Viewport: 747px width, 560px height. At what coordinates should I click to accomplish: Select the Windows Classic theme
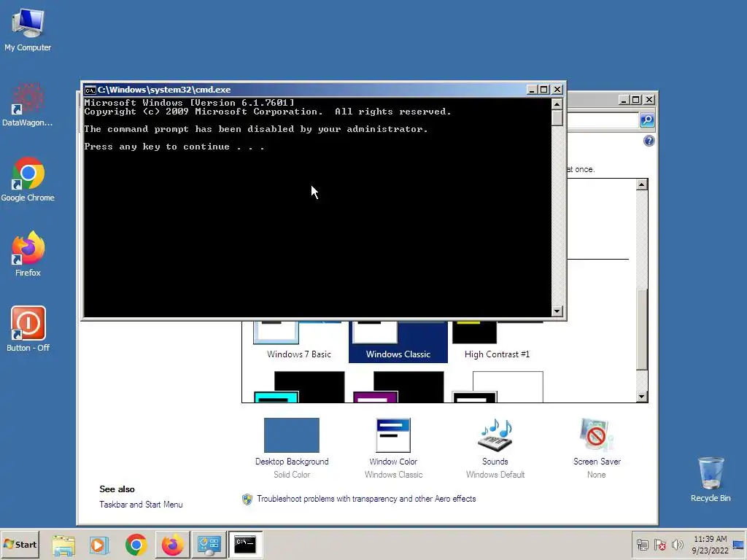pyautogui.click(x=398, y=341)
